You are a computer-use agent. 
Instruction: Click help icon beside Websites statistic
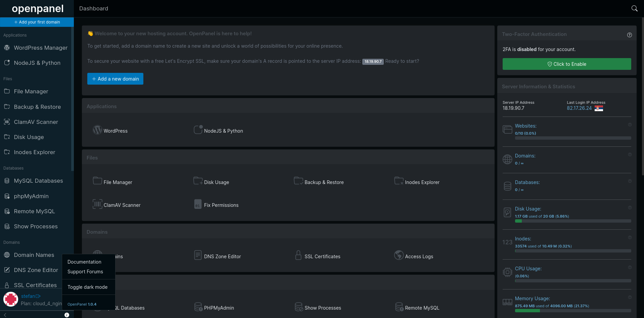point(630,125)
